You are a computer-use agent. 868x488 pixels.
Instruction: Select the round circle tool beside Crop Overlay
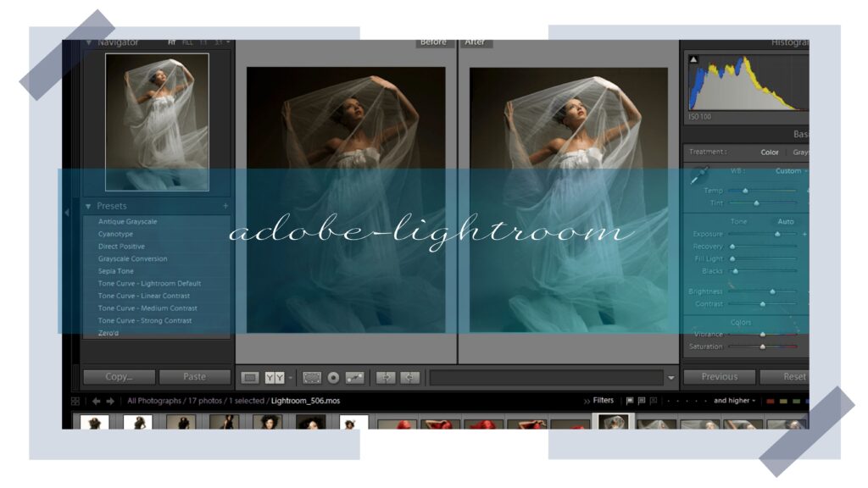tap(333, 377)
